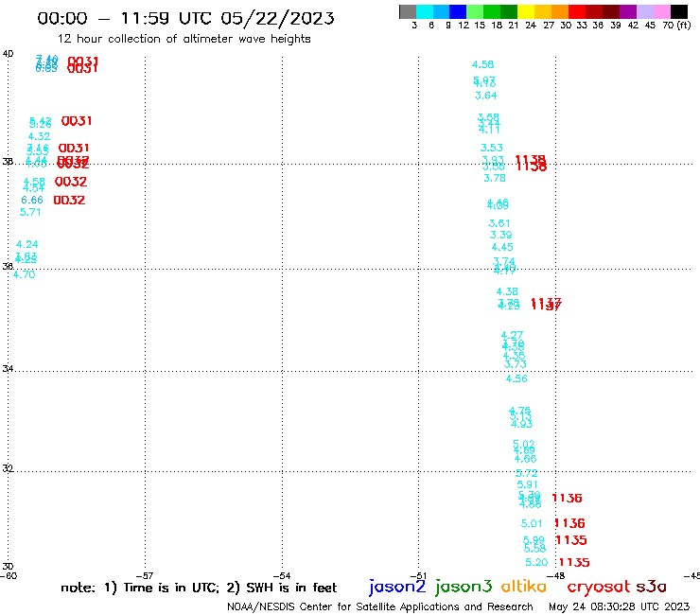Image resolution: width=700 pixels, height=615 pixels.
Task: Click the wave height value 5.91
Action: 527,485
